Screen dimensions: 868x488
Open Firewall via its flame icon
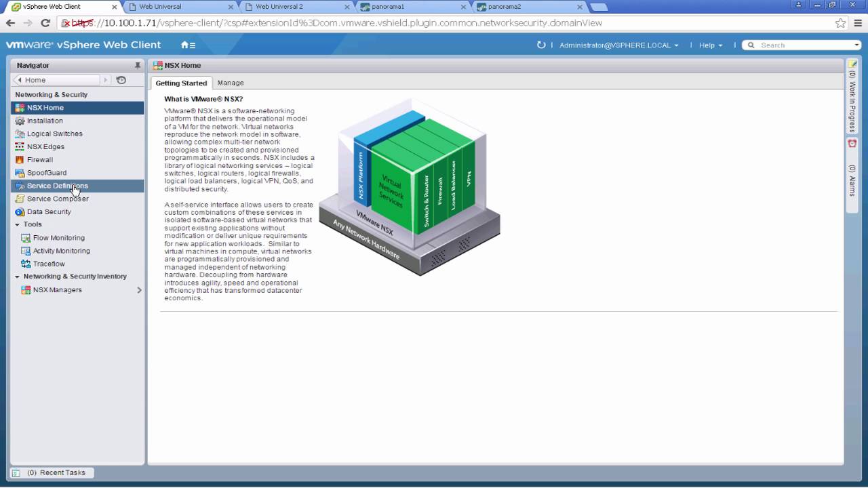(x=20, y=160)
